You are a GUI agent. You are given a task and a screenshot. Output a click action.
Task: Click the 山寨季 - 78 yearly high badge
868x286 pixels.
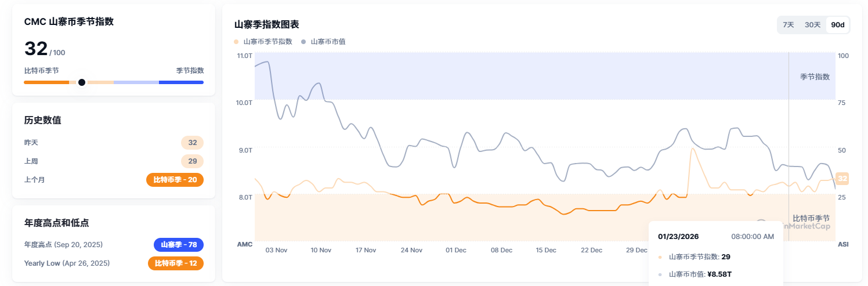point(179,245)
